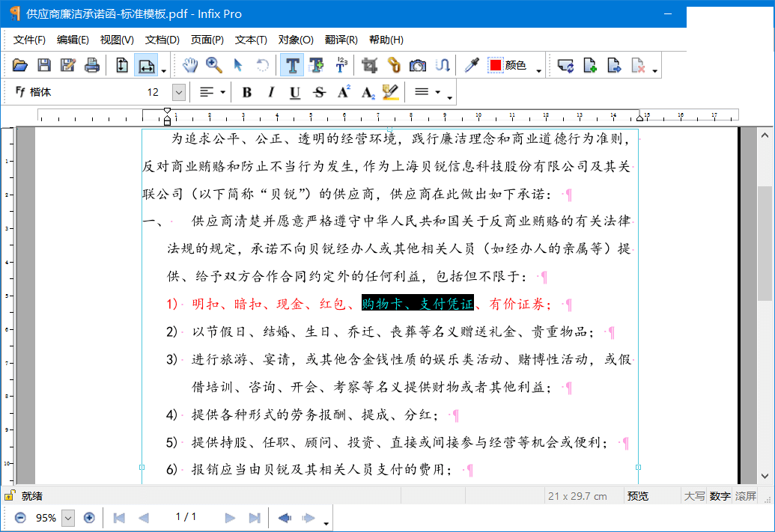Image resolution: width=775 pixels, height=532 pixels.
Task: Open the format toolbar overflow arrow
Action: point(449,98)
